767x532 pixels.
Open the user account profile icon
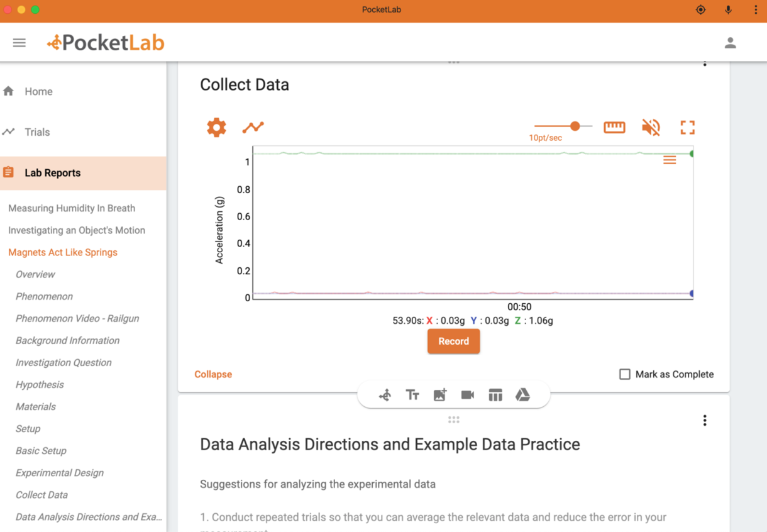(x=730, y=42)
